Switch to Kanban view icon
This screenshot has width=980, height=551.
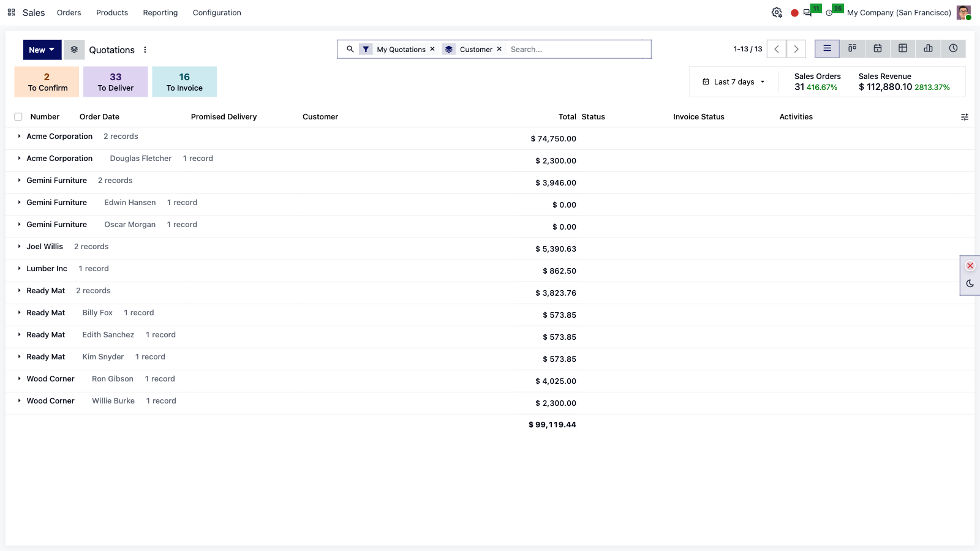pyautogui.click(x=852, y=48)
